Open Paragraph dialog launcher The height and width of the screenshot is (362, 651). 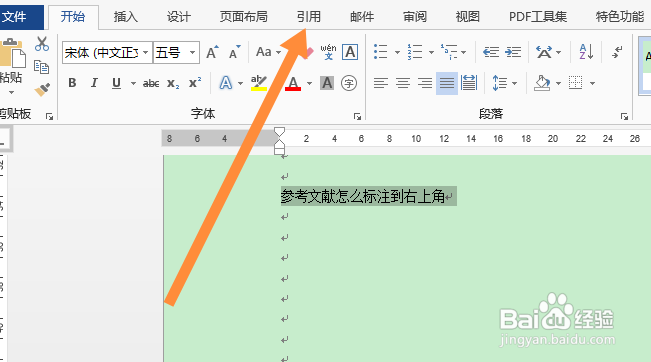pos(624,117)
